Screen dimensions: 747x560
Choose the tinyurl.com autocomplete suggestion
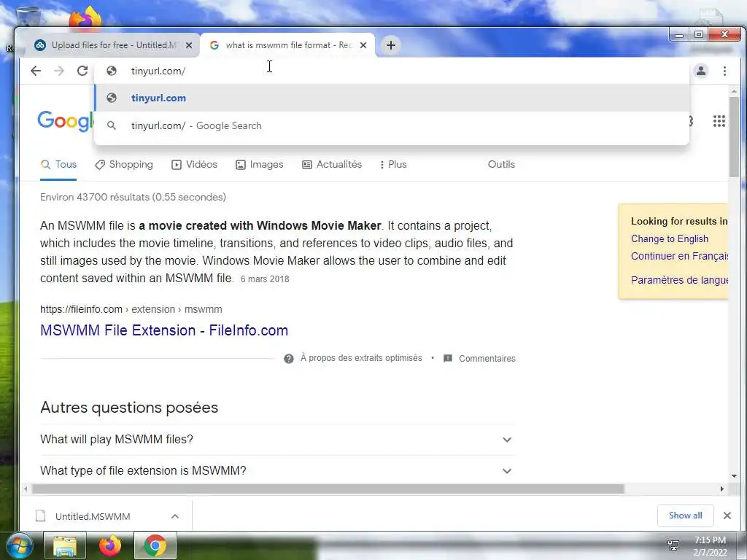click(x=392, y=98)
